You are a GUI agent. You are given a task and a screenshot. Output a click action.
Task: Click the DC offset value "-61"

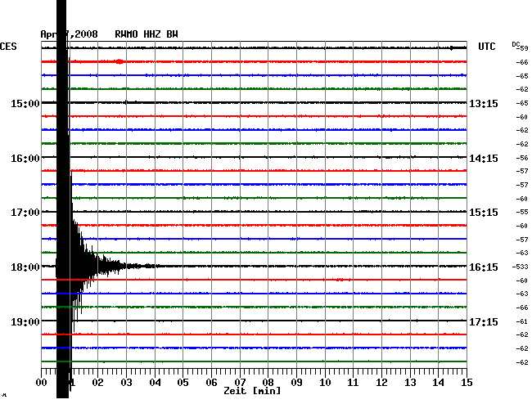[522, 321]
